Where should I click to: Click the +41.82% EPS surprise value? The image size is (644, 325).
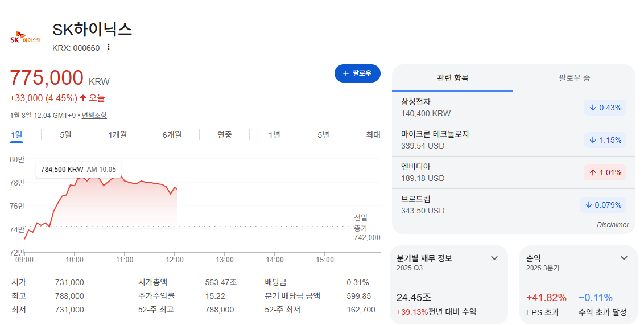pos(546,298)
